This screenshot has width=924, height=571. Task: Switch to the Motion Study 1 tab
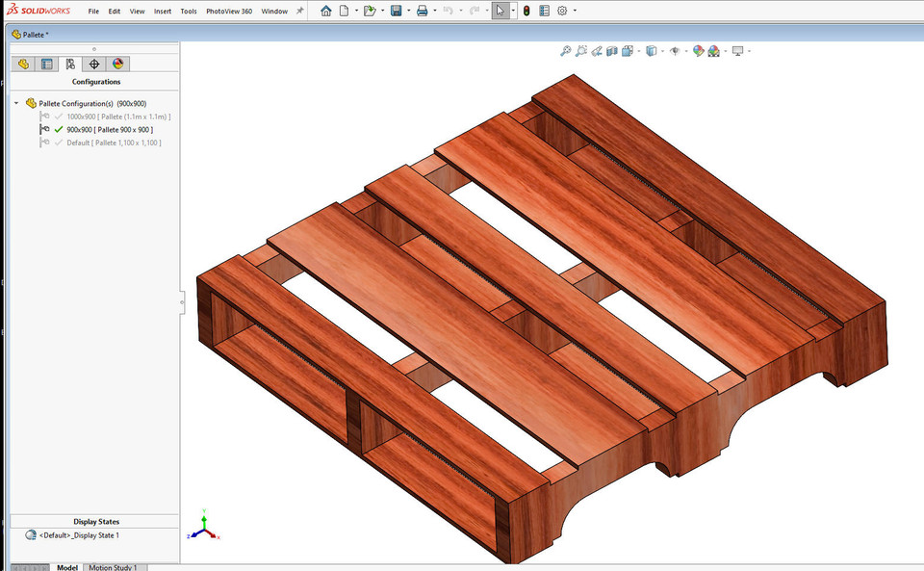(x=114, y=567)
